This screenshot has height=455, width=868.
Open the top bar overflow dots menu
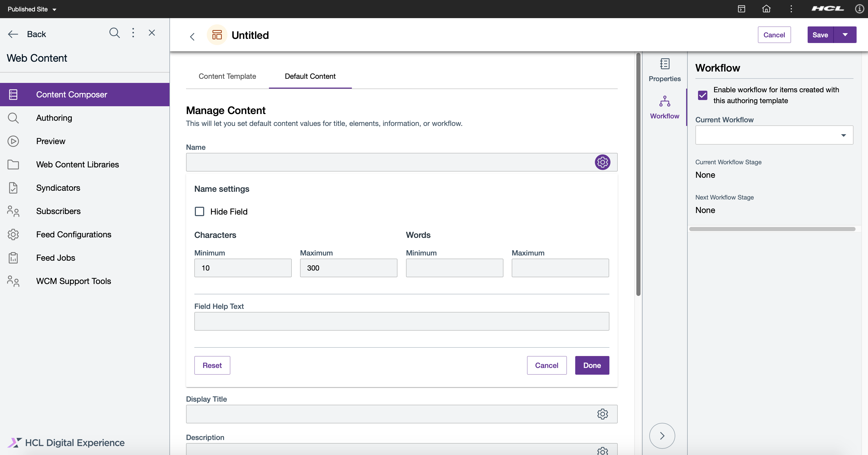(791, 9)
